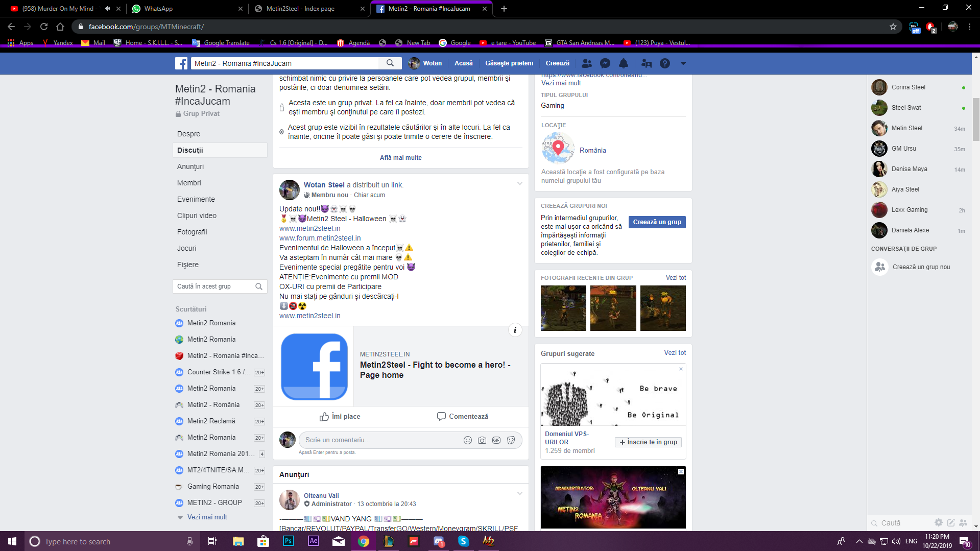Open Counter Strike 1.6 shortcut
The image size is (980, 551).
point(220,372)
